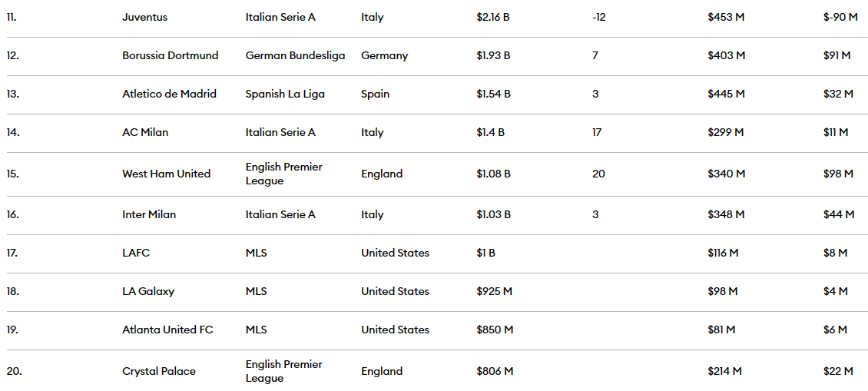Select the $1.93 B value cell

[x=493, y=55]
